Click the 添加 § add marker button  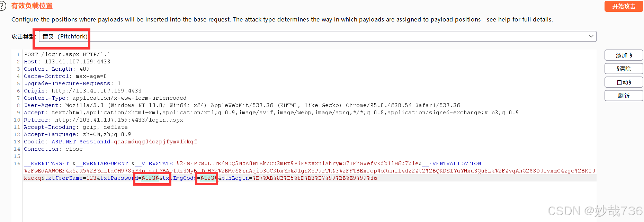coord(624,55)
